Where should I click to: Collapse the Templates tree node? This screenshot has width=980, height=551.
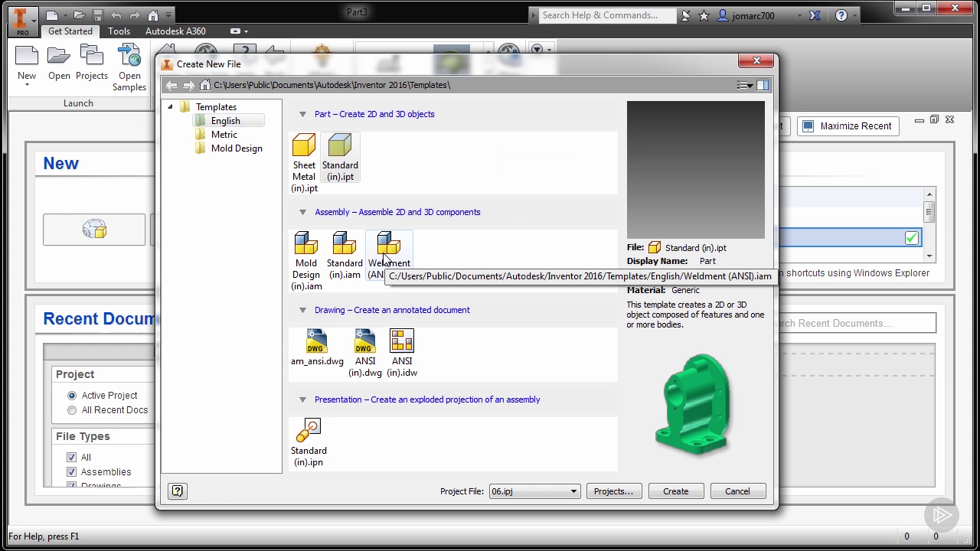coord(170,107)
